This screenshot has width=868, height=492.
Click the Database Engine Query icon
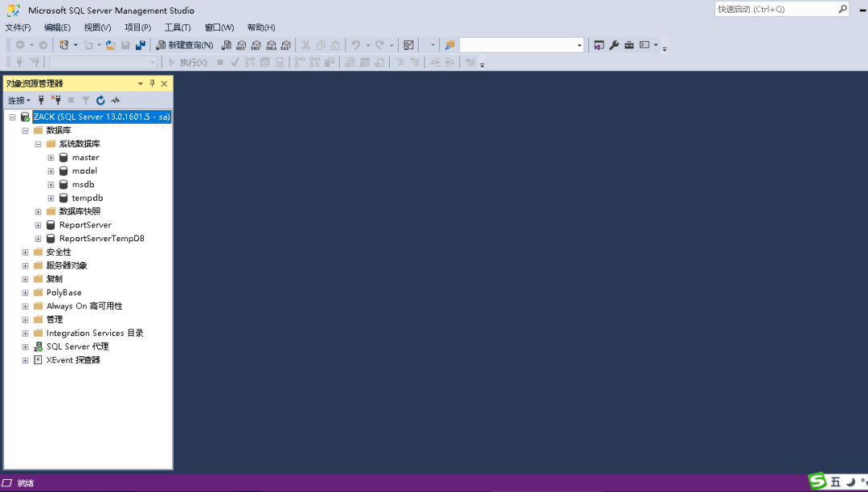[x=227, y=45]
